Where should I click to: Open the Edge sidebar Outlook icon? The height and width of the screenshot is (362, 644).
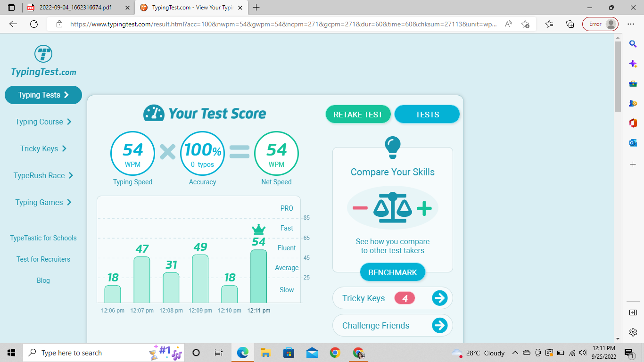633,143
